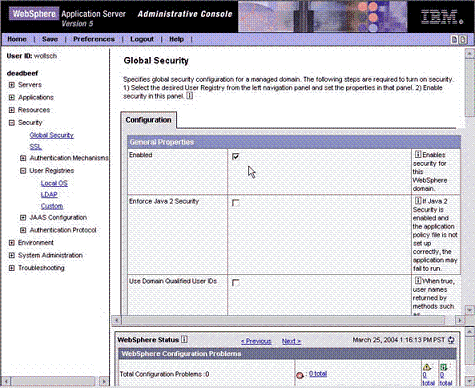Expand the Authentication Mechanisms node

pos(23,158)
